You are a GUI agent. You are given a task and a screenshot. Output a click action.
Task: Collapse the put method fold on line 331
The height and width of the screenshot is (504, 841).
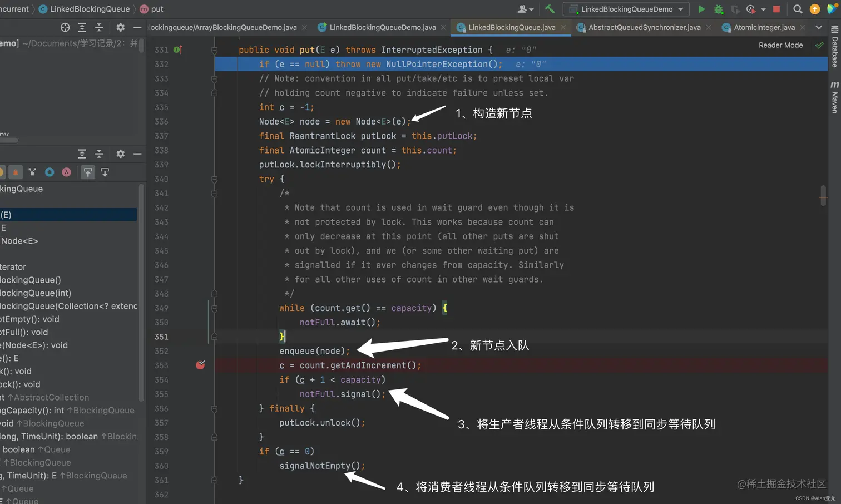[x=214, y=50]
